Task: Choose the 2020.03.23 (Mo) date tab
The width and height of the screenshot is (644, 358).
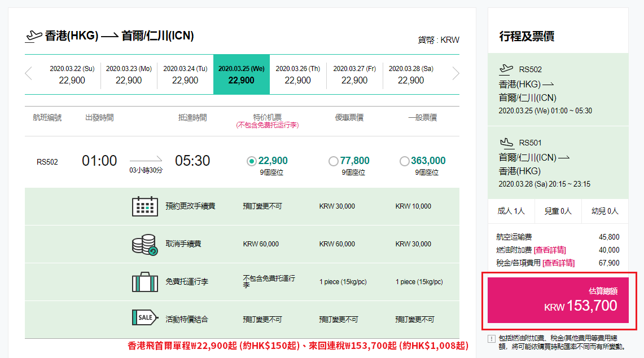Action: tap(129, 74)
